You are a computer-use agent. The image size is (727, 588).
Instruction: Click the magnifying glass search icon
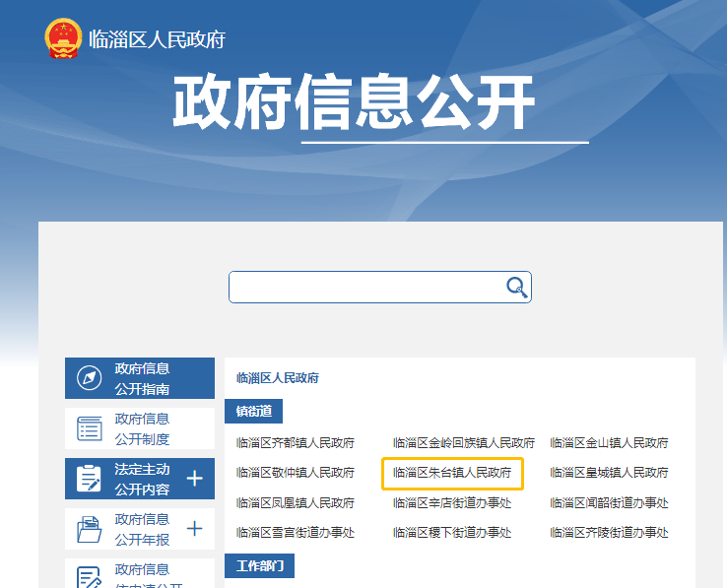516,287
